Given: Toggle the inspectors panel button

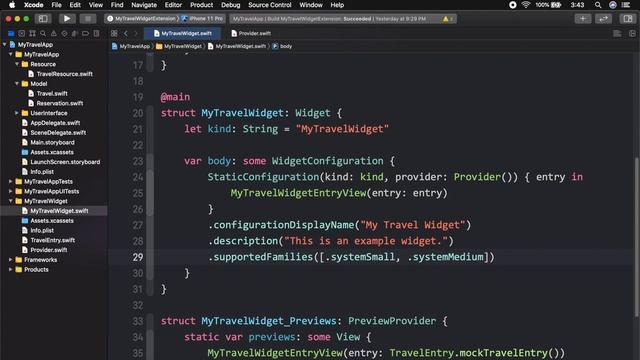Looking at the screenshot, I should (x=628, y=18).
